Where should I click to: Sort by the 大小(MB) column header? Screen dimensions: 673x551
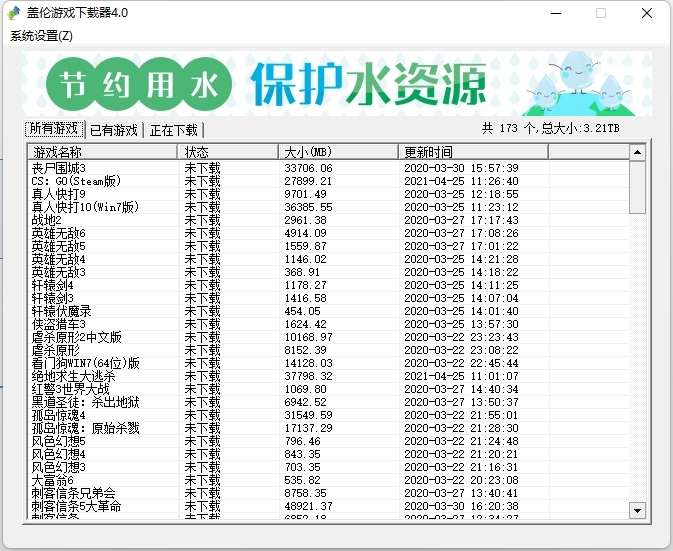point(338,152)
